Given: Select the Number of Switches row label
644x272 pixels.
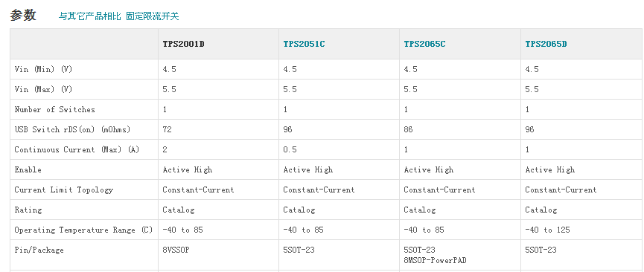Looking at the screenshot, I should 54,109.
